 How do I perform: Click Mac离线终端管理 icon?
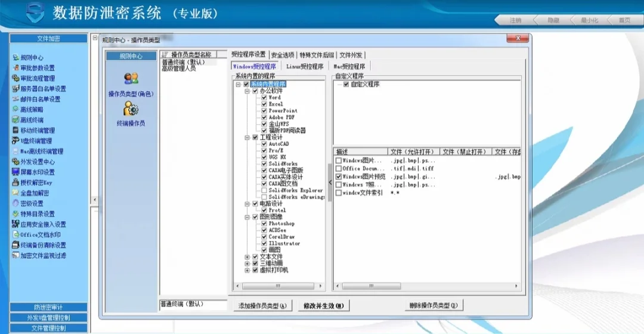click(16, 151)
